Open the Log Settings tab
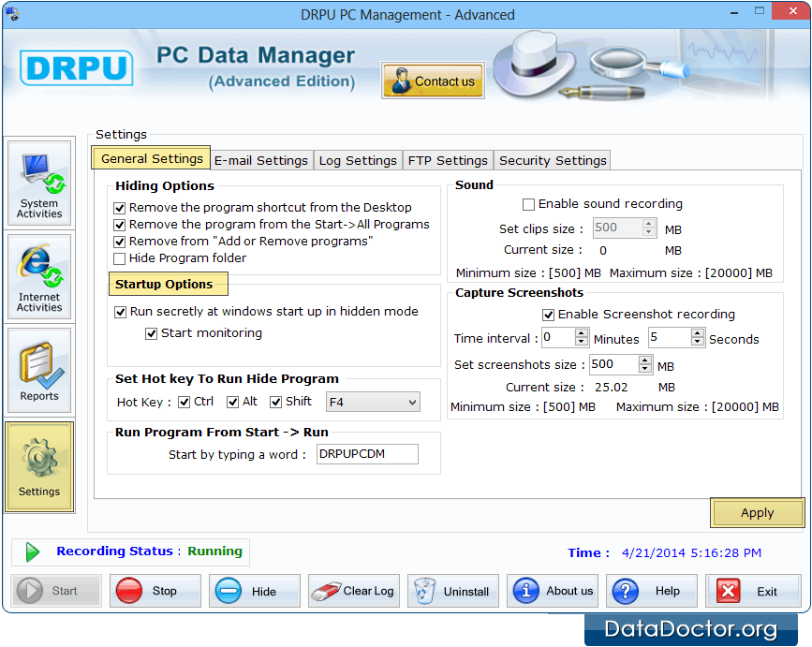The height and width of the screenshot is (647, 812). pyautogui.click(x=358, y=160)
